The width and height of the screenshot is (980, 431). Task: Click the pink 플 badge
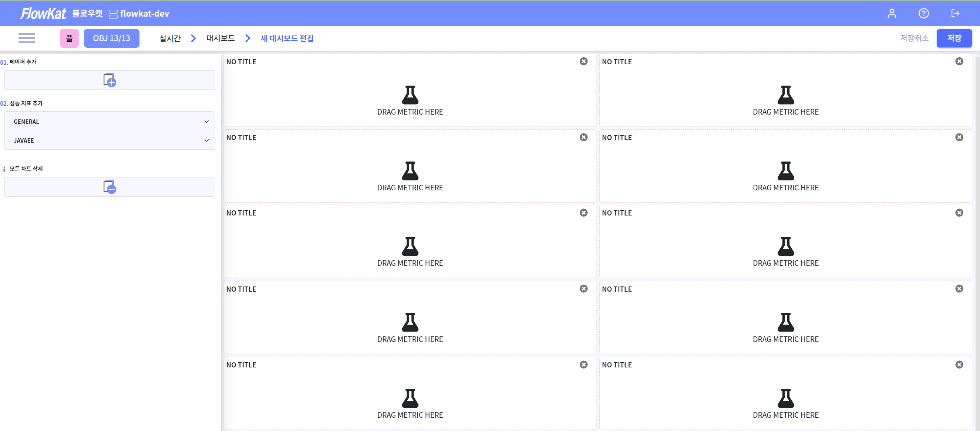pos(69,38)
